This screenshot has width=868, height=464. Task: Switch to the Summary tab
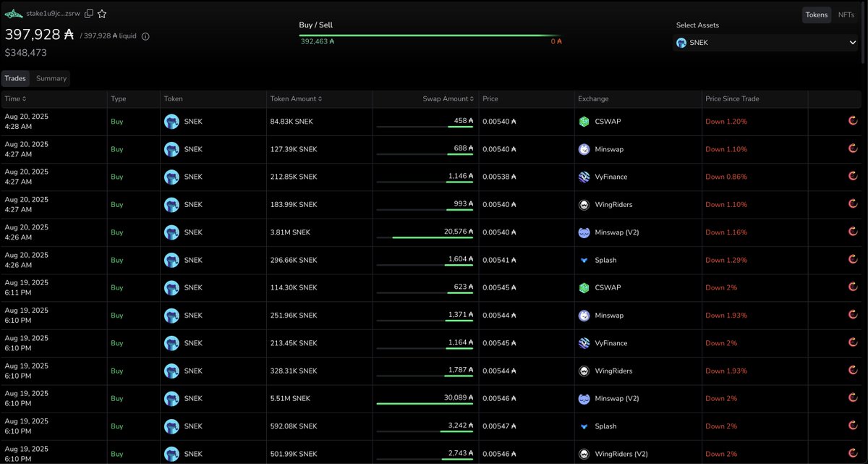point(51,78)
